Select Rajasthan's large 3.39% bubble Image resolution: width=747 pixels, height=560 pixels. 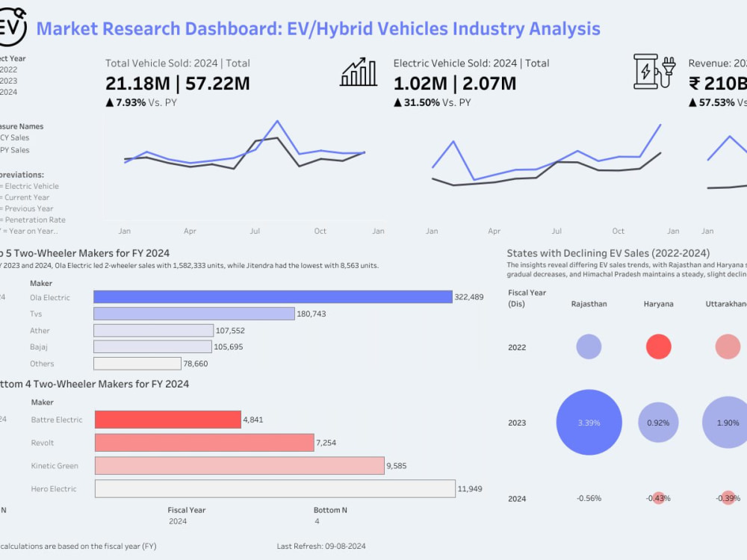click(589, 422)
